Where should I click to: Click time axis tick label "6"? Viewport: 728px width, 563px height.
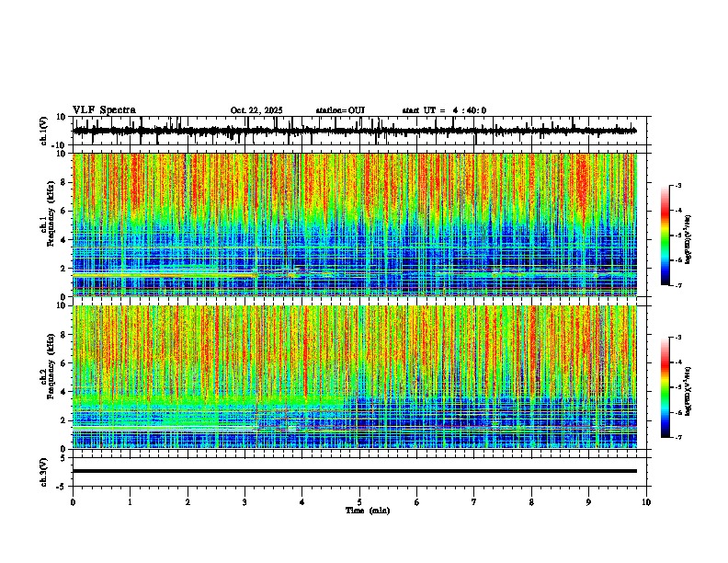pyautogui.click(x=417, y=502)
